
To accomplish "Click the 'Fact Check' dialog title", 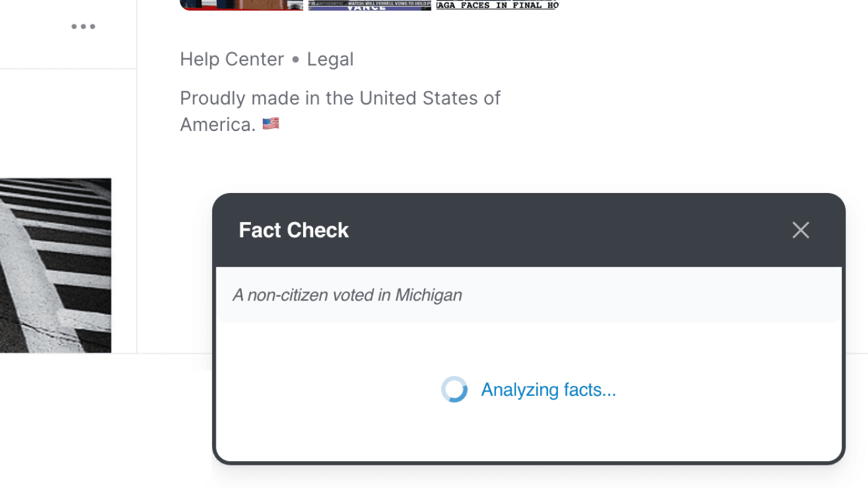I will point(294,230).
